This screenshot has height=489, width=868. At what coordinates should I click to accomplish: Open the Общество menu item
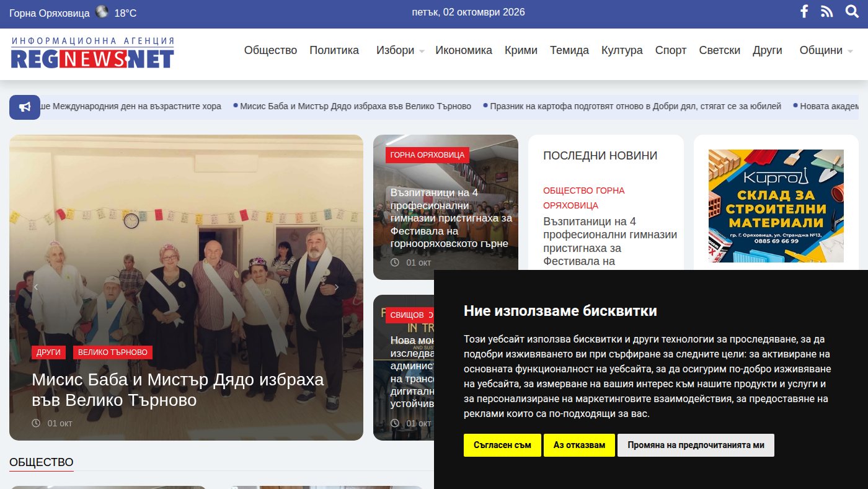(270, 50)
